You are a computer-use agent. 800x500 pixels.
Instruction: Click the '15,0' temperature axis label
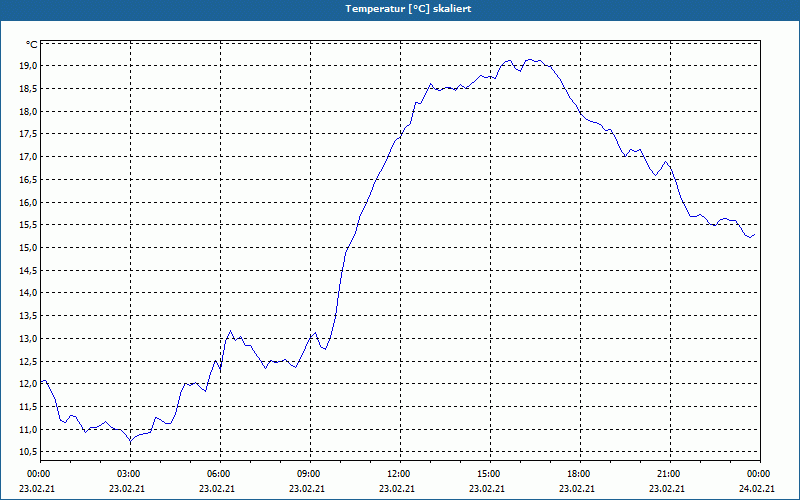(x=29, y=248)
